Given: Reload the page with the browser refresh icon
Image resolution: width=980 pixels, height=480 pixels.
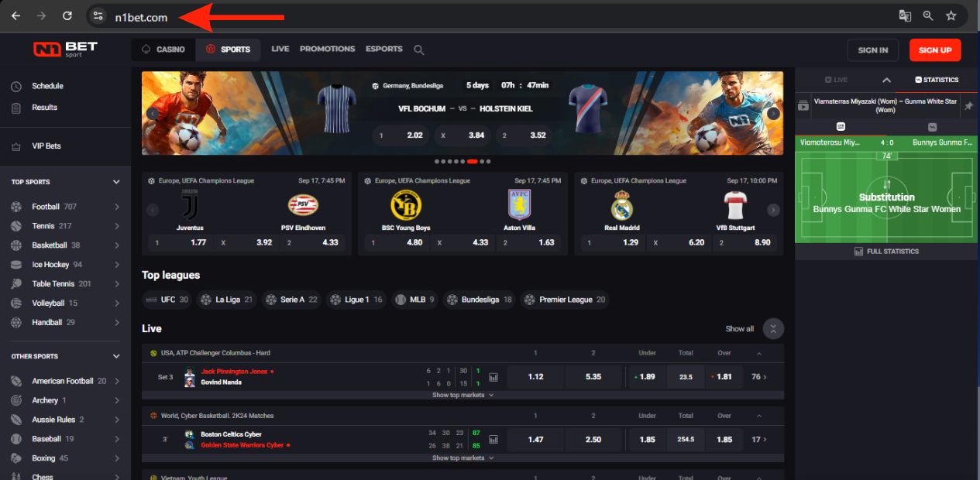Looking at the screenshot, I should pyautogui.click(x=67, y=15).
